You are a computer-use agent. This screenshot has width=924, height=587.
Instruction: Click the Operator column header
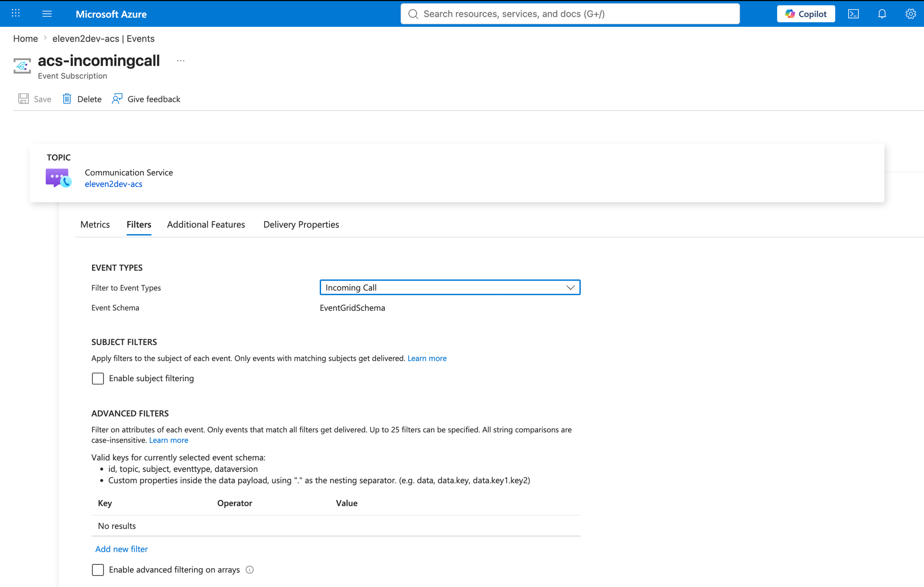coord(235,503)
